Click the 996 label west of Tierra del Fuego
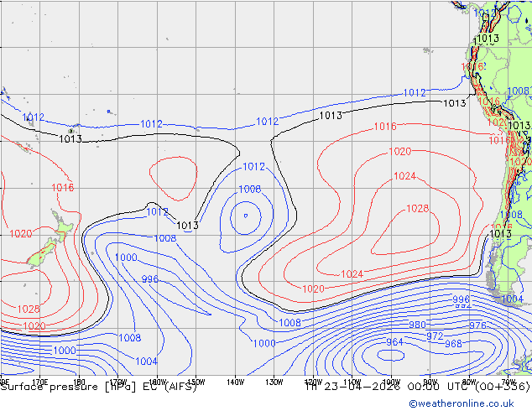This screenshot has height=411, width=532. click(x=461, y=299)
